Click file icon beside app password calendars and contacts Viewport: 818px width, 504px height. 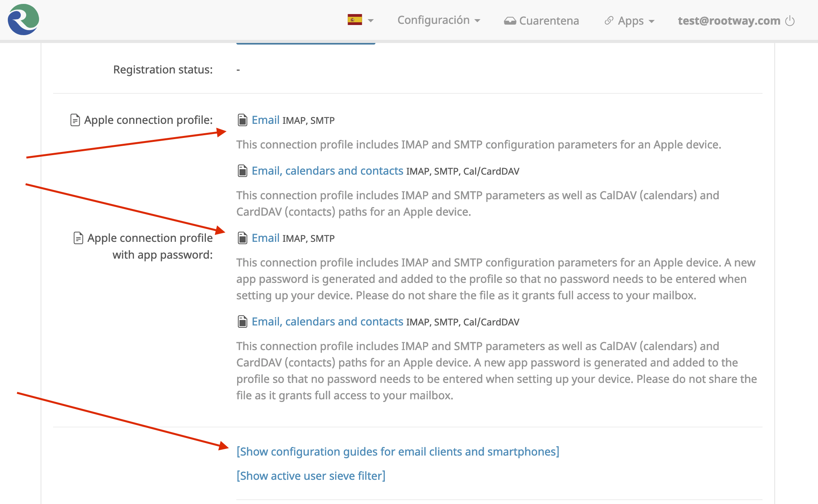242,322
